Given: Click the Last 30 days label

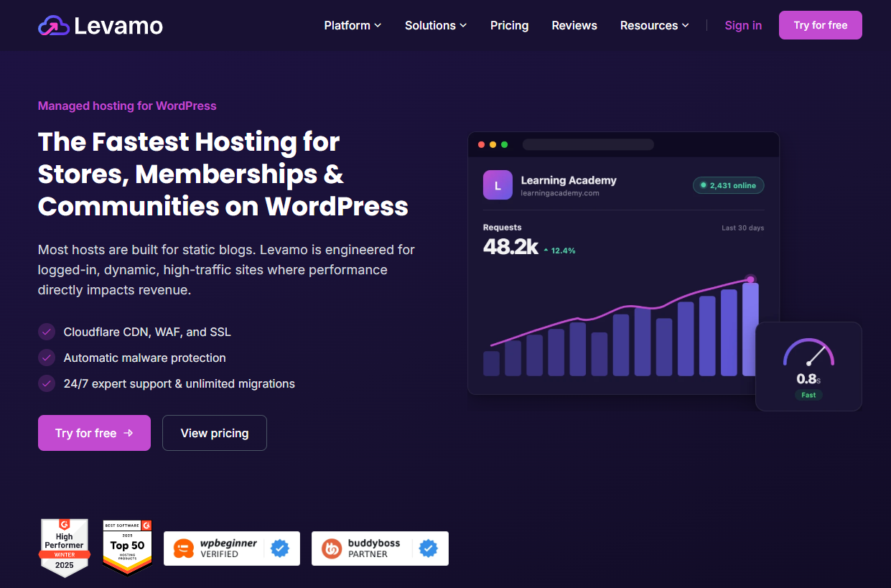Looking at the screenshot, I should pyautogui.click(x=743, y=228).
